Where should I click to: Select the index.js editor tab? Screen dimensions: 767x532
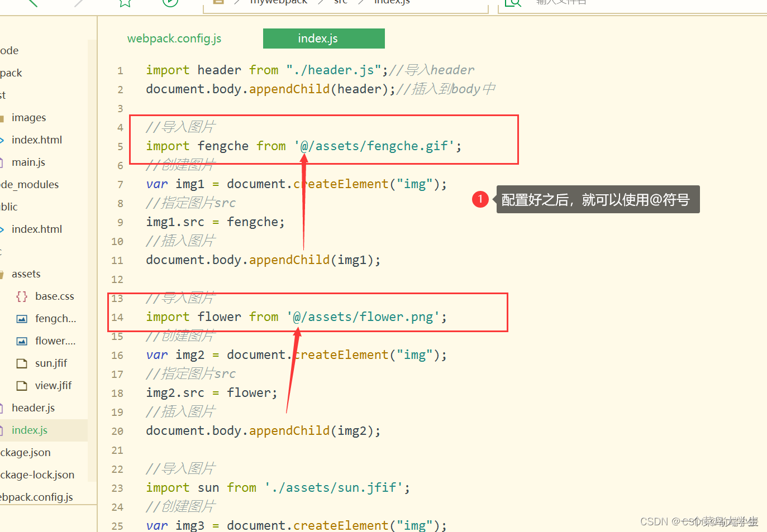click(324, 39)
